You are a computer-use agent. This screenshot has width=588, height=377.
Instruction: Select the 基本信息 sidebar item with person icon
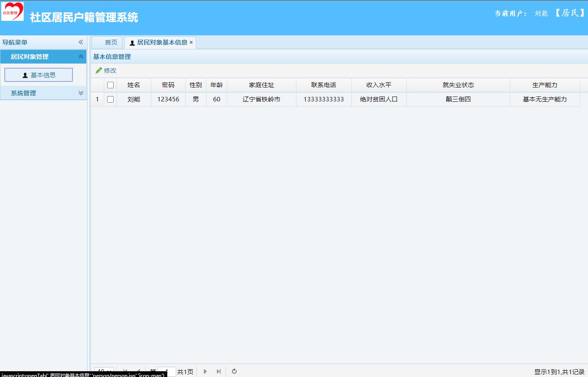(38, 74)
